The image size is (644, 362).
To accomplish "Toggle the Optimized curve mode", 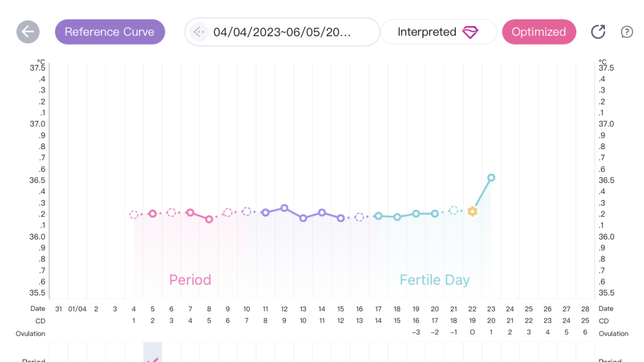I will tap(538, 32).
